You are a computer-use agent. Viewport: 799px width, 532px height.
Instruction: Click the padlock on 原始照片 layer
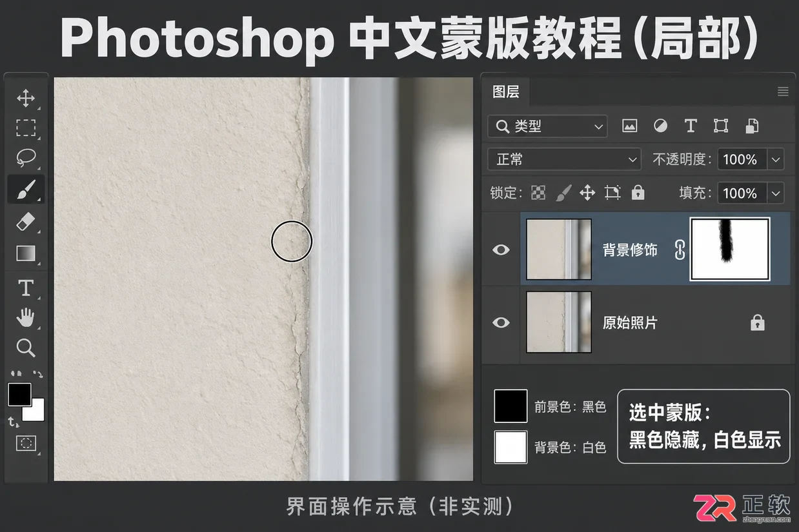[x=758, y=322]
